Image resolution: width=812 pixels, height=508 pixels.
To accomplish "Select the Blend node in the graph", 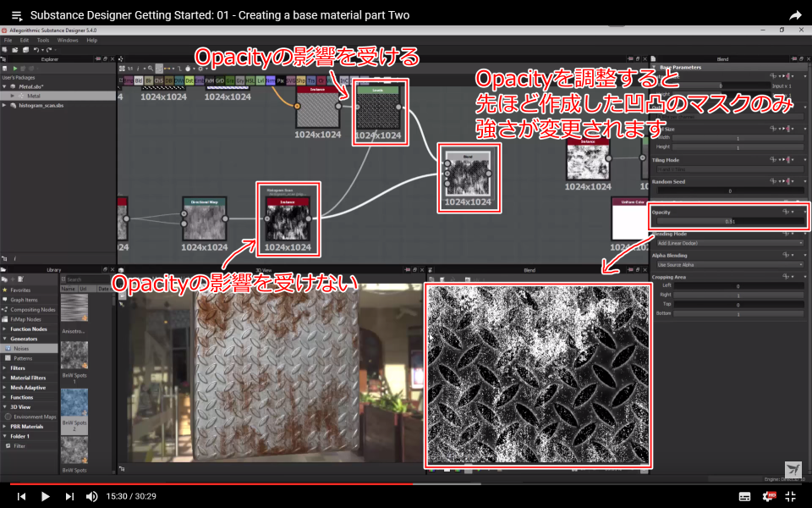I will (468, 174).
